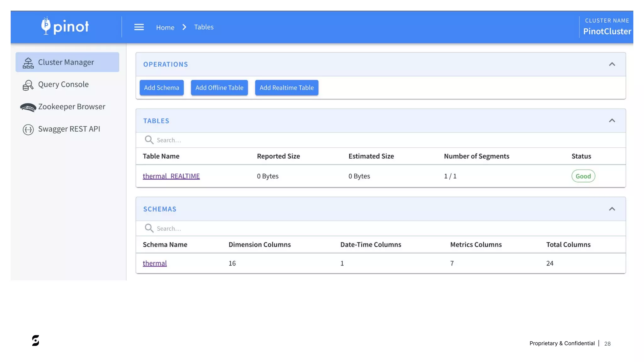Click the Tables search magnifier icon
Viewport: 644px width, 362px height.
coord(149,140)
